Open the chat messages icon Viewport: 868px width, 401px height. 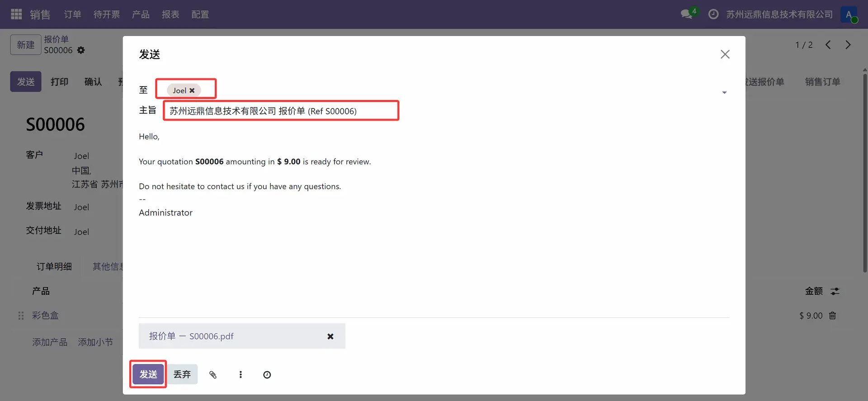coord(687,14)
